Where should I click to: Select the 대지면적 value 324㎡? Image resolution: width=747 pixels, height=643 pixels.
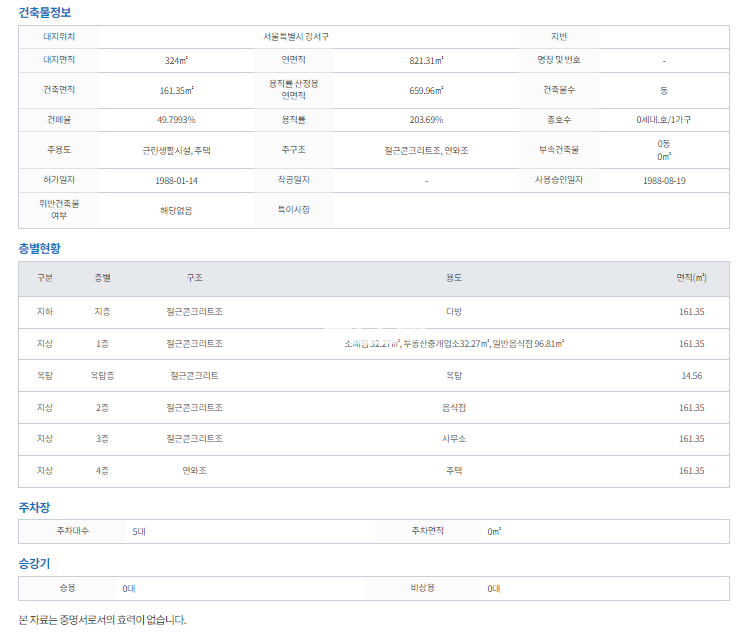tap(176, 60)
